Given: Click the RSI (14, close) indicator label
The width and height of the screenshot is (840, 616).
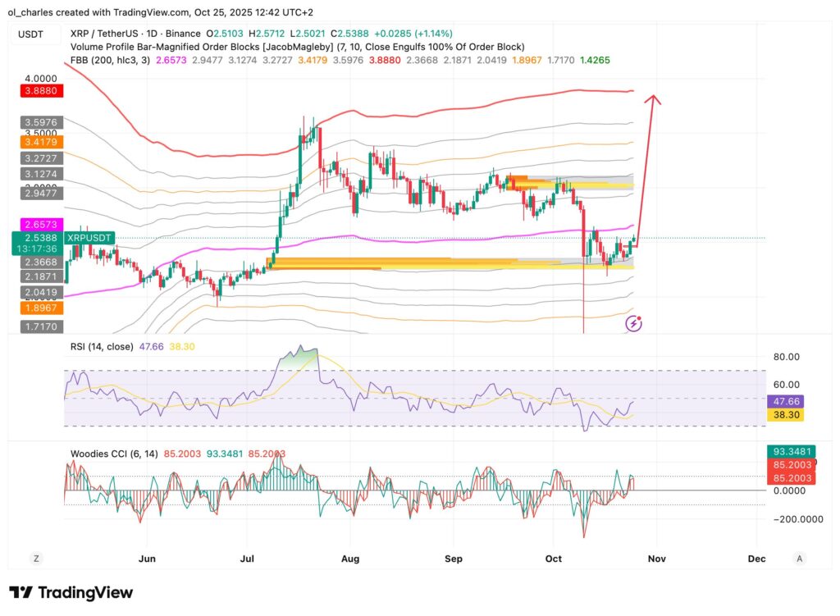Looking at the screenshot, I should click(102, 346).
